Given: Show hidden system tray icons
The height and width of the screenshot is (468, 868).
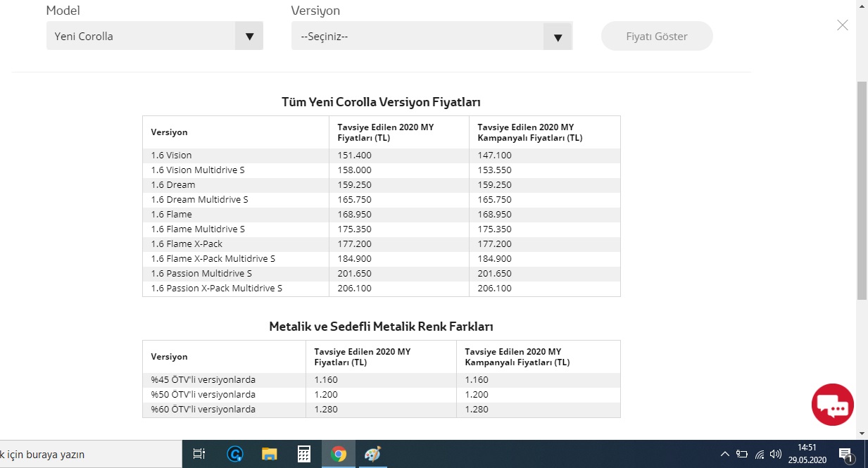Looking at the screenshot, I should click(x=724, y=455).
